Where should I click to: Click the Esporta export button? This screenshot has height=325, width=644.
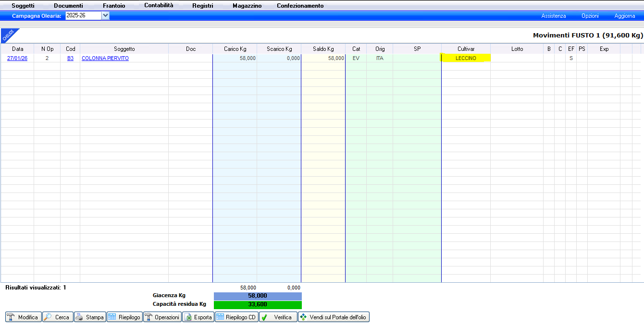(198, 317)
